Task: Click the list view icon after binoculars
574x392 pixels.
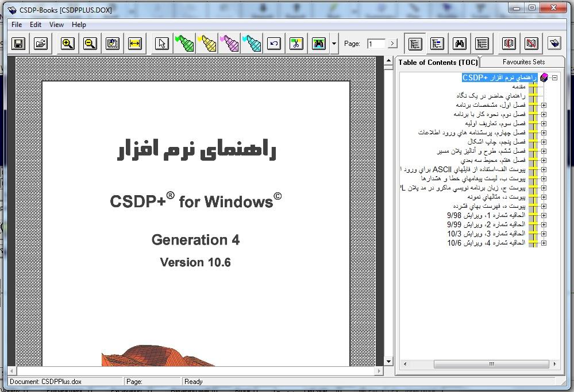Action: 481,44
